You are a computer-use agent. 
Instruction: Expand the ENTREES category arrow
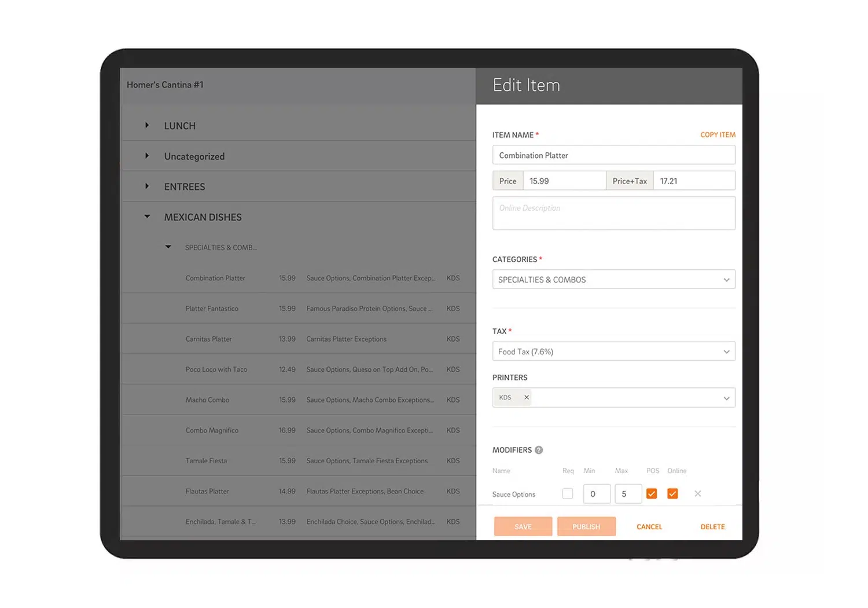click(147, 186)
